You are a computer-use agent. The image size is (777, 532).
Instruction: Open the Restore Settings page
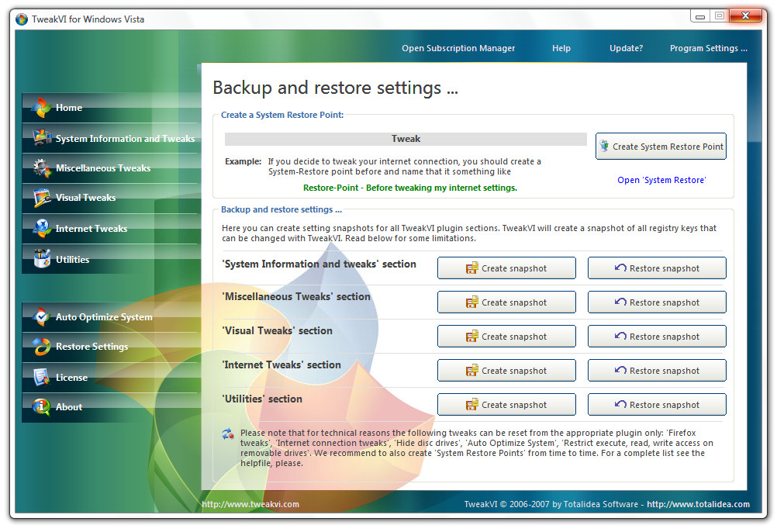(x=111, y=347)
